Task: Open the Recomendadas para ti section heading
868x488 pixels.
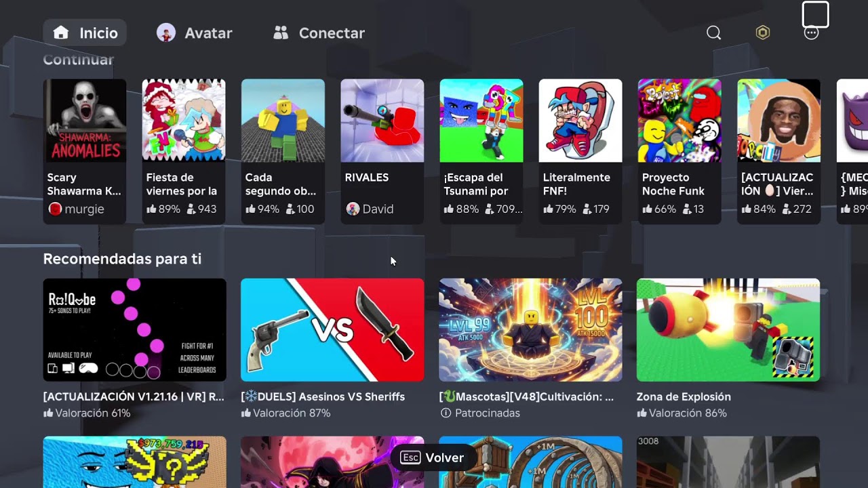Action: click(x=122, y=259)
